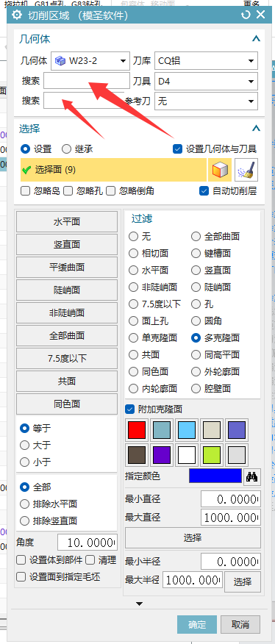Toggle 设置几何体与刀具 checkbox
Image resolution: width=275 pixels, height=644 pixels.
click(x=178, y=149)
